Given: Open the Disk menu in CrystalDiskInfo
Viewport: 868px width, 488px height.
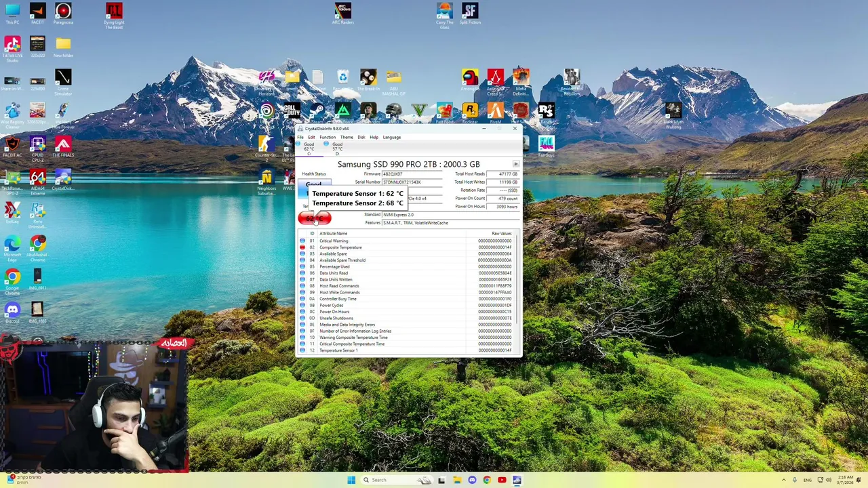Looking at the screenshot, I should pyautogui.click(x=361, y=137).
